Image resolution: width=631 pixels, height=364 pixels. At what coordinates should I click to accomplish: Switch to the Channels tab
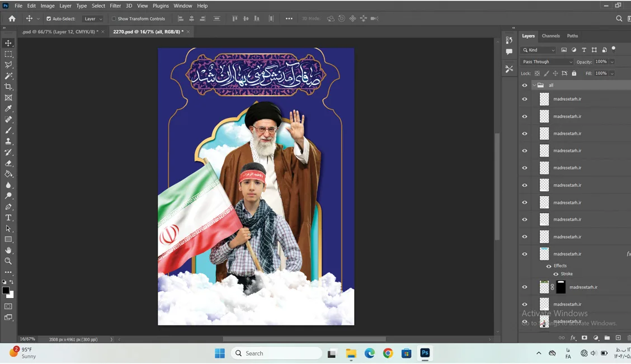coord(550,36)
